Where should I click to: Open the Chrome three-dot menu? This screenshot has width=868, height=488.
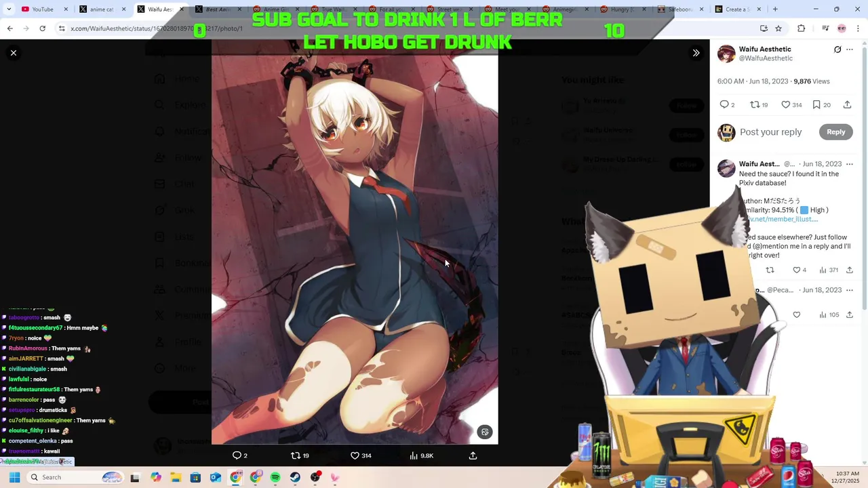tap(858, 28)
